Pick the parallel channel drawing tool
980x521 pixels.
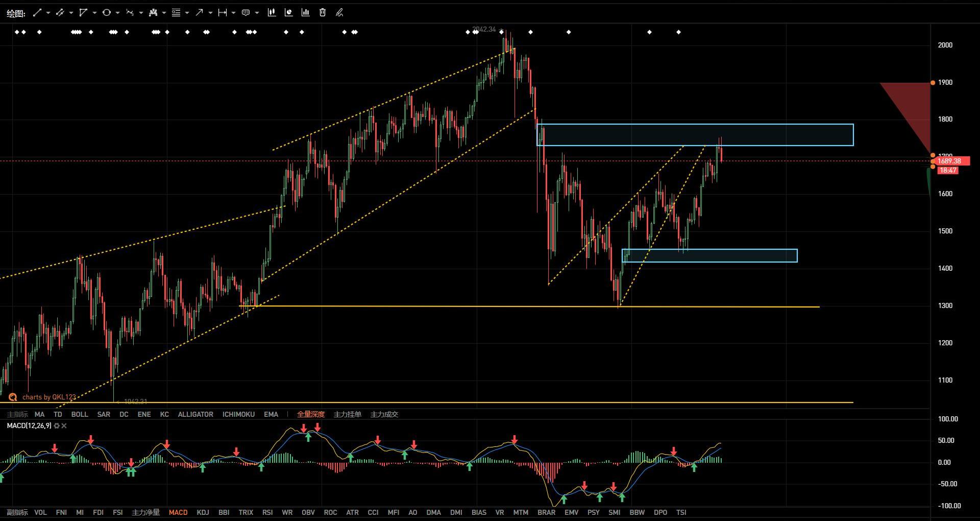(60, 13)
